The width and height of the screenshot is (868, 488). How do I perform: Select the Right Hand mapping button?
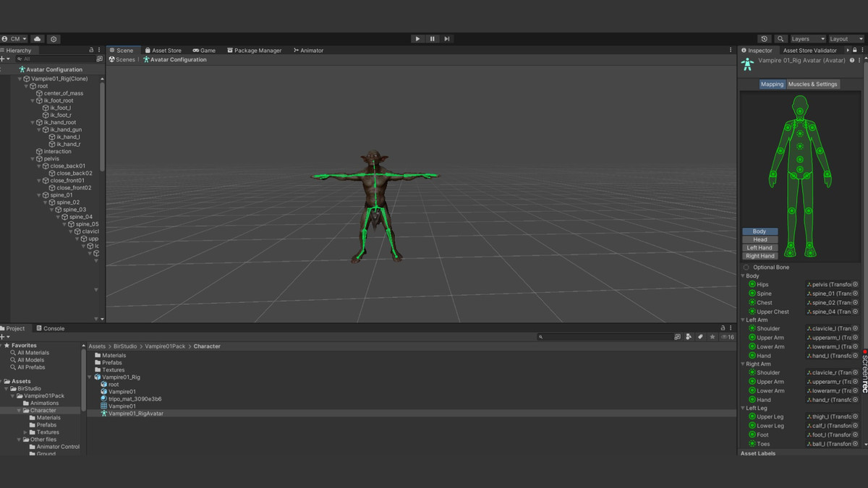click(759, 256)
